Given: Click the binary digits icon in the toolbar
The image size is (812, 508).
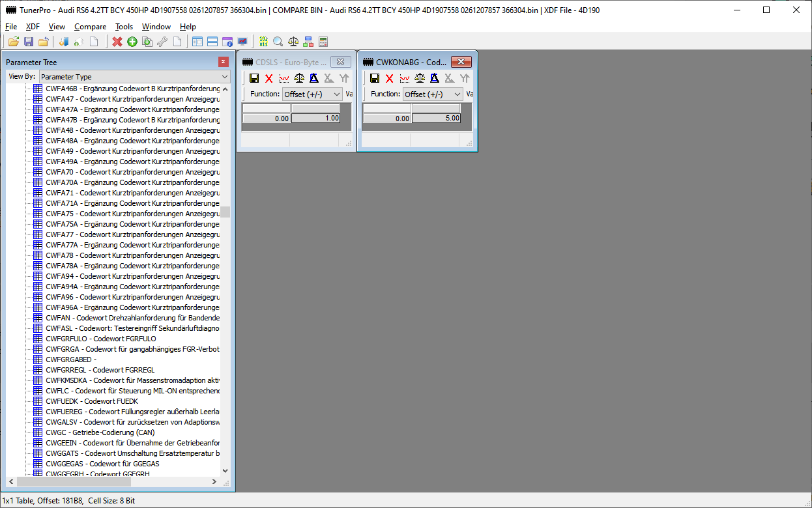Looking at the screenshot, I should [263, 42].
